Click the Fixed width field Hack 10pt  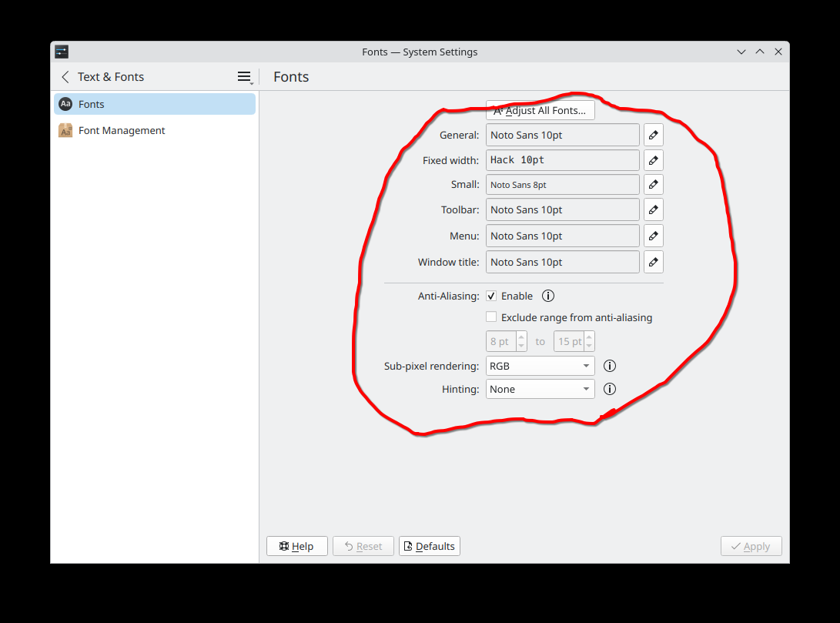563,160
